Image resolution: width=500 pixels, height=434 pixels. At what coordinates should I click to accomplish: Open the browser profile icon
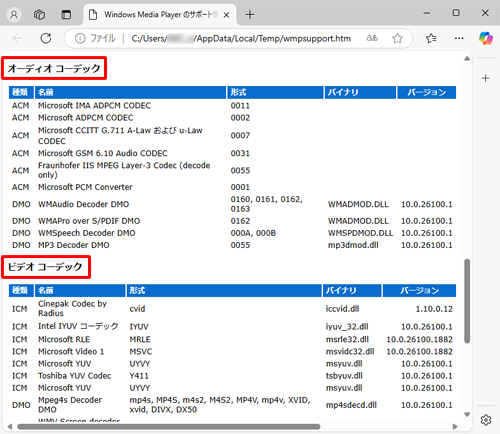(14, 15)
